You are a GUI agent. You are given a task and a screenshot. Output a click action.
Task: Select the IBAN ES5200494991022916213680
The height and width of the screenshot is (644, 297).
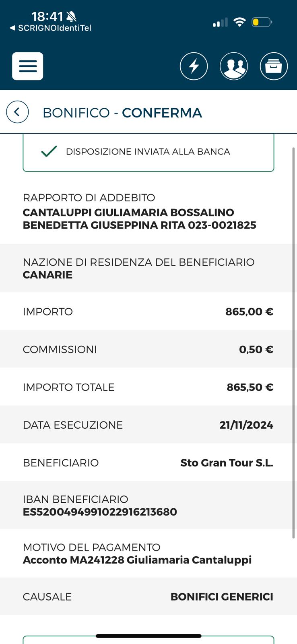coord(100,512)
